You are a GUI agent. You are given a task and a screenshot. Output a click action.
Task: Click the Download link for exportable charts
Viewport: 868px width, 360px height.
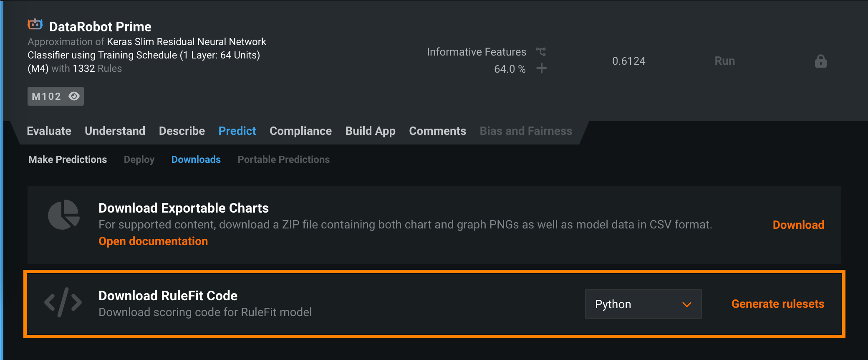tap(798, 225)
